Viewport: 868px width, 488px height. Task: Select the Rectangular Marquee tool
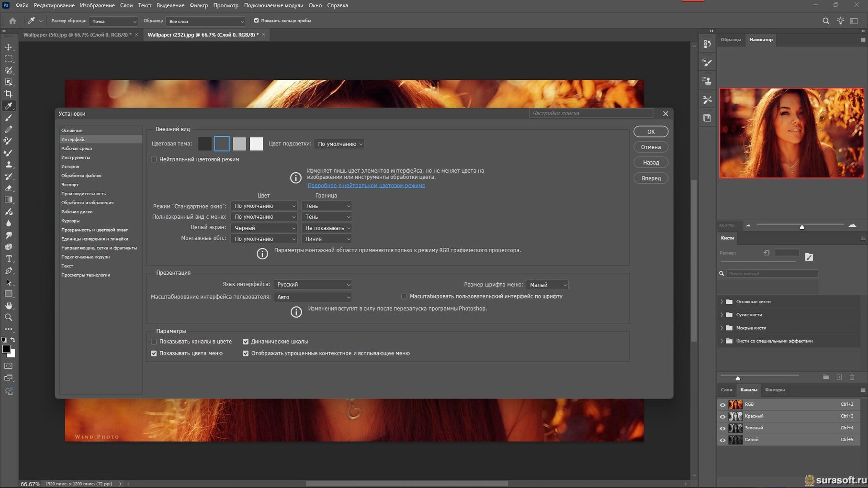[9, 59]
